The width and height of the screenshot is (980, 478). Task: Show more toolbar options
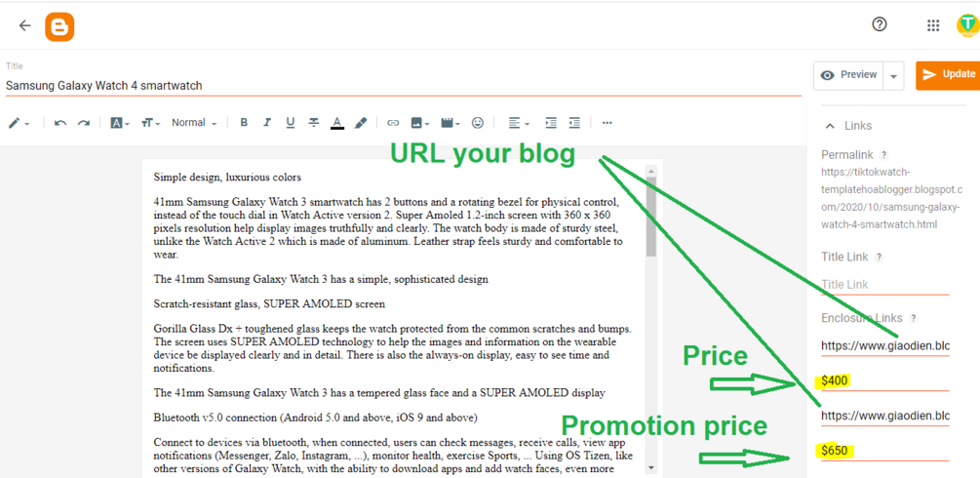[x=607, y=123]
